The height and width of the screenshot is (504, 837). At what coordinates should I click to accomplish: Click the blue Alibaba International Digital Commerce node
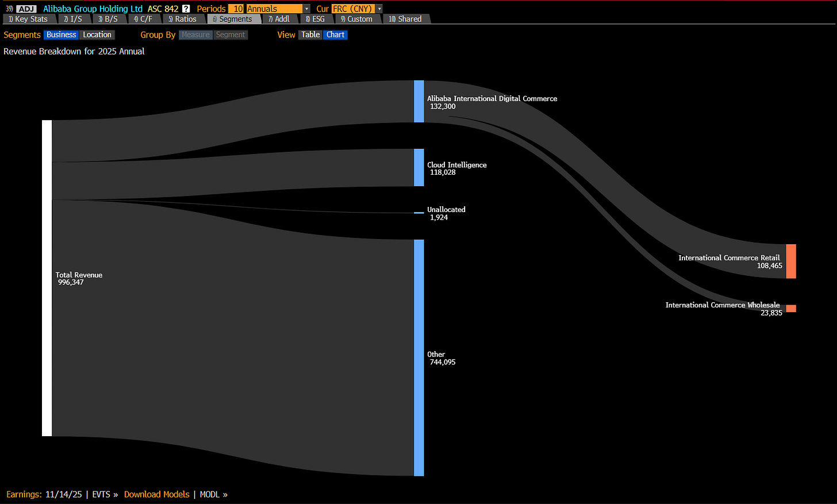418,101
